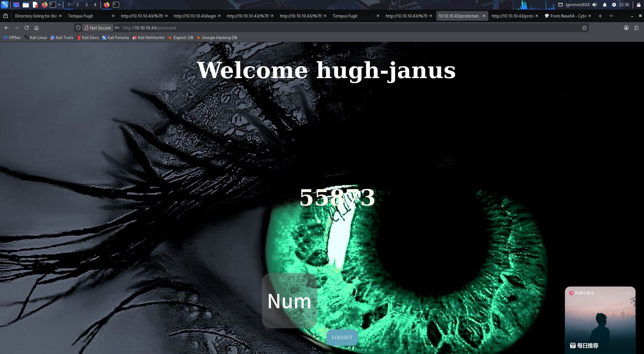Click the Num input field
This screenshot has width=644, height=354.
point(289,301)
